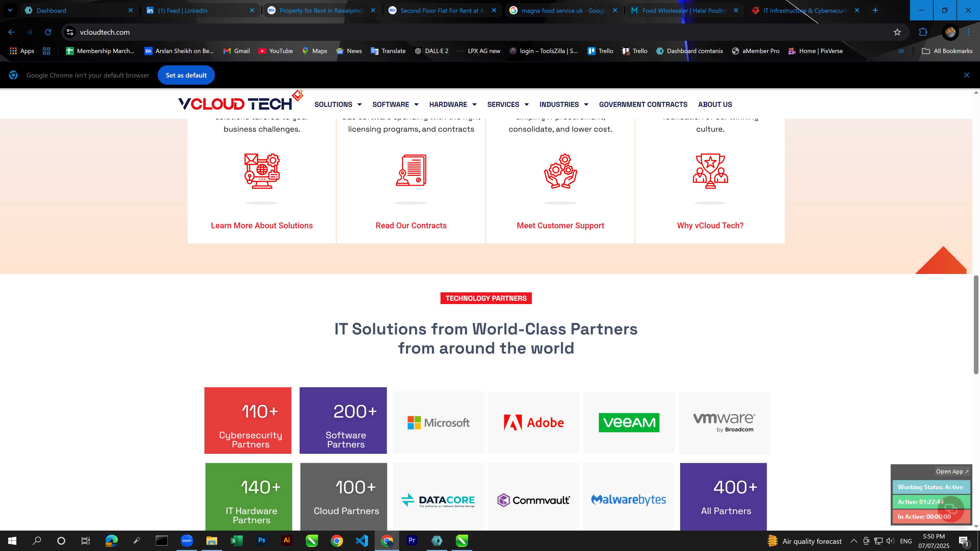Open the All Bookmarks folder
Viewport: 980px width, 551px height.
pyautogui.click(x=947, y=51)
